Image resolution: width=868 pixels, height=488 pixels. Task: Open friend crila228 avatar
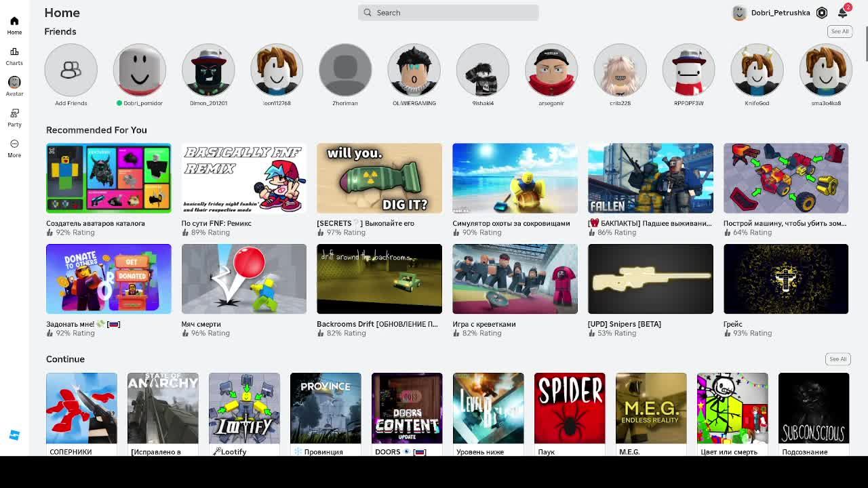tap(620, 70)
